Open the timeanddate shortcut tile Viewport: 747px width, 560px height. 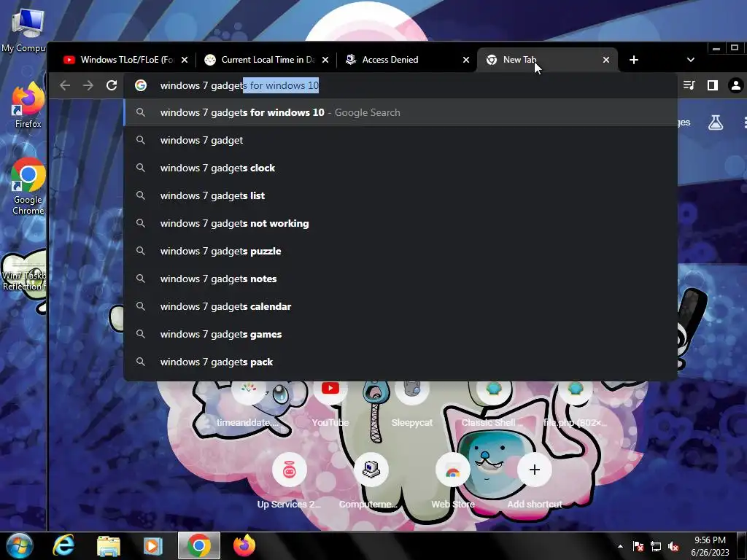(x=249, y=402)
